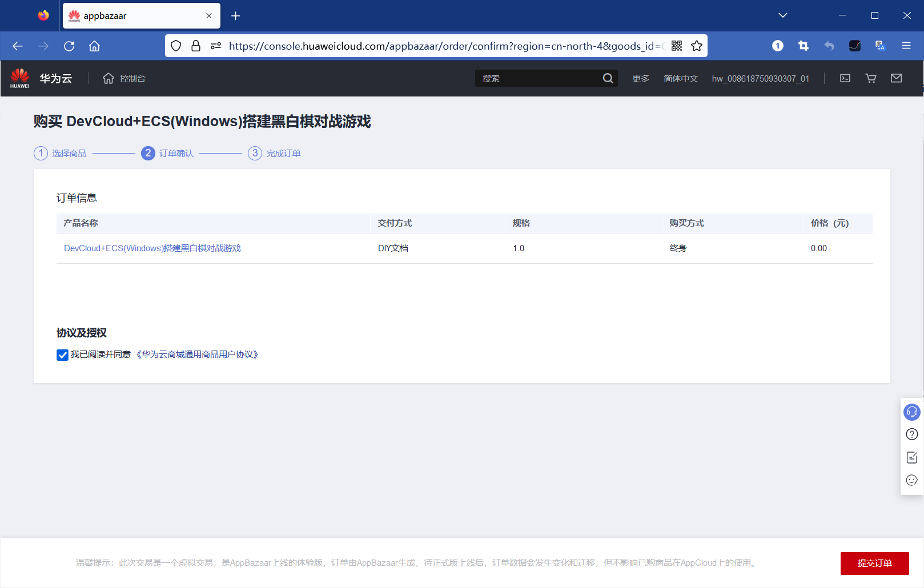Screen dimensions: 924x588
Task: Open the message center envelope icon
Action: [896, 78]
